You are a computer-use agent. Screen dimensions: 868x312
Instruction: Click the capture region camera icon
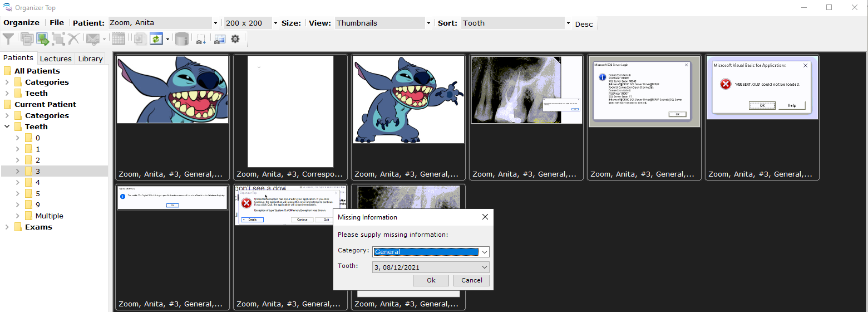click(201, 39)
